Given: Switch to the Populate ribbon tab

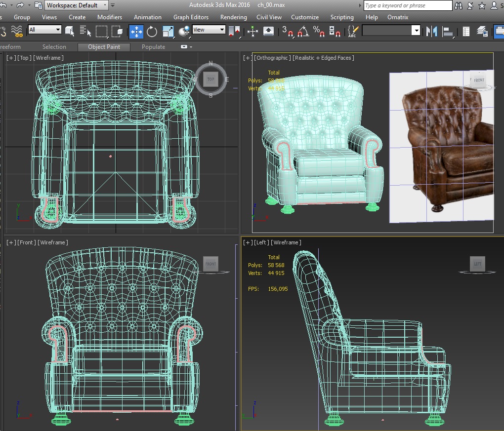Looking at the screenshot, I should point(153,47).
